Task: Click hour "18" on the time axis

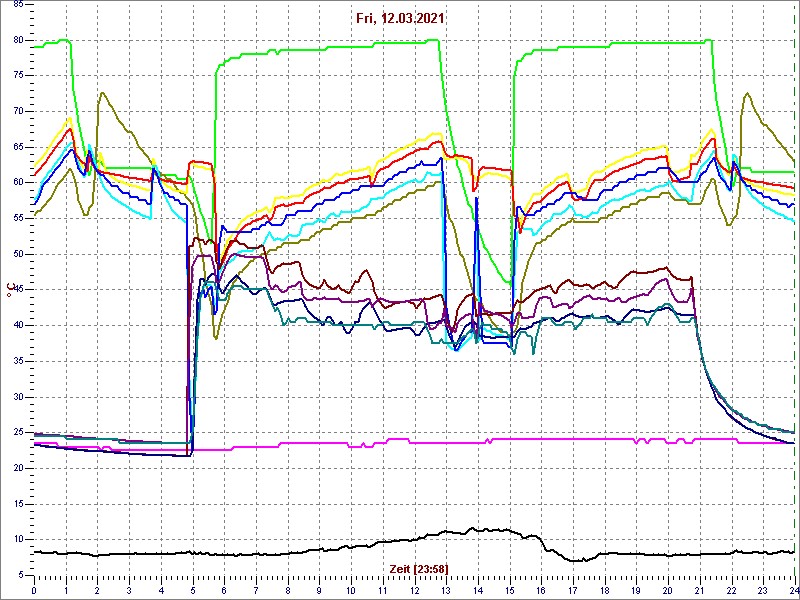Action: (604, 590)
